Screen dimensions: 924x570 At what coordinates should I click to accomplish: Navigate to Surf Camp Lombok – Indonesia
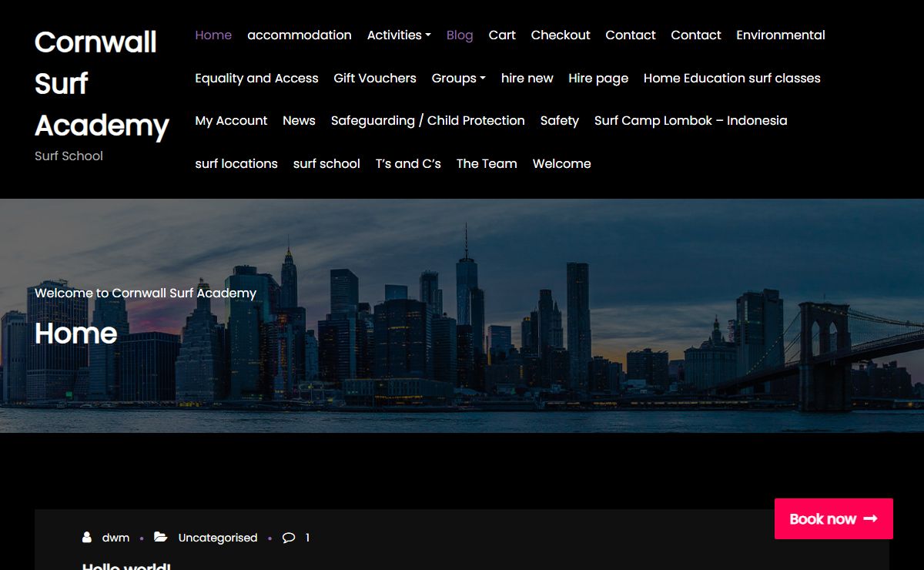[x=691, y=121]
